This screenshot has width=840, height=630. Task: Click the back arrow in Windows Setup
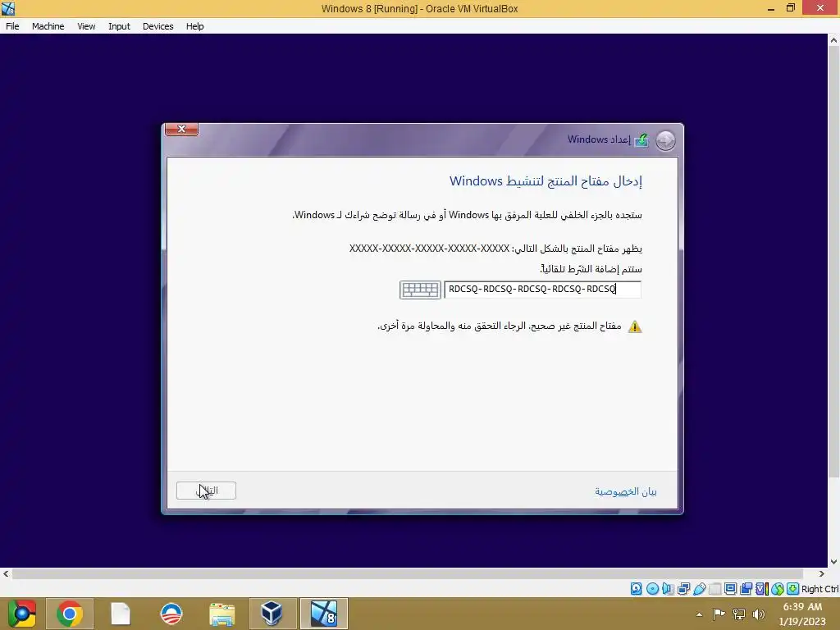click(x=665, y=140)
